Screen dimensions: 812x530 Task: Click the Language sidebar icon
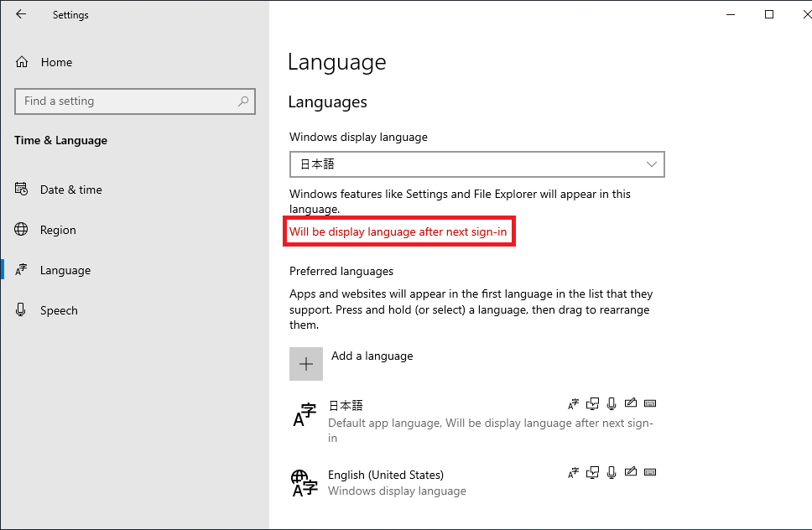(21, 270)
